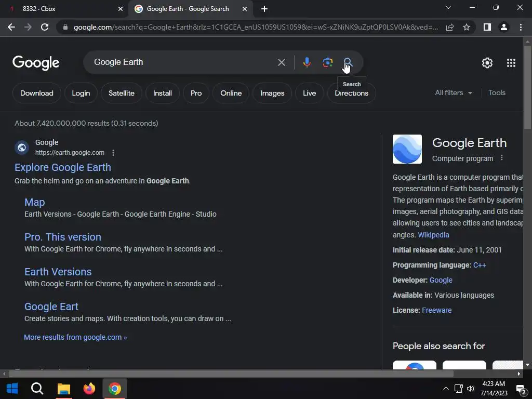Select the Satellite filter chip

tap(122, 93)
